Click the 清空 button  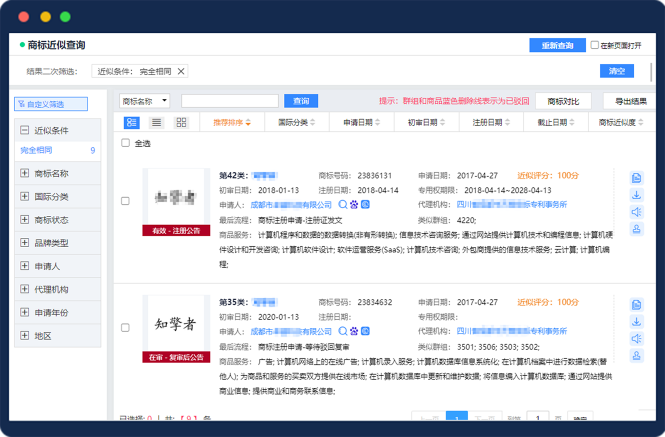click(x=617, y=71)
